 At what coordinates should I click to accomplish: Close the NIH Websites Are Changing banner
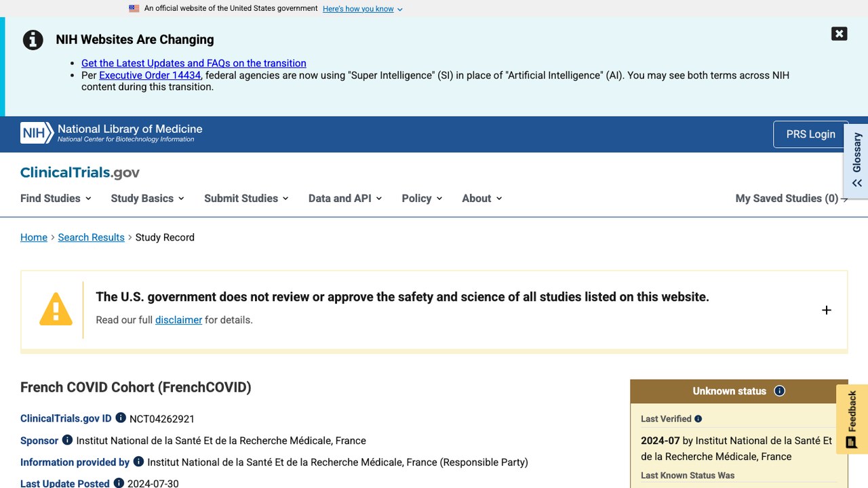pos(840,34)
